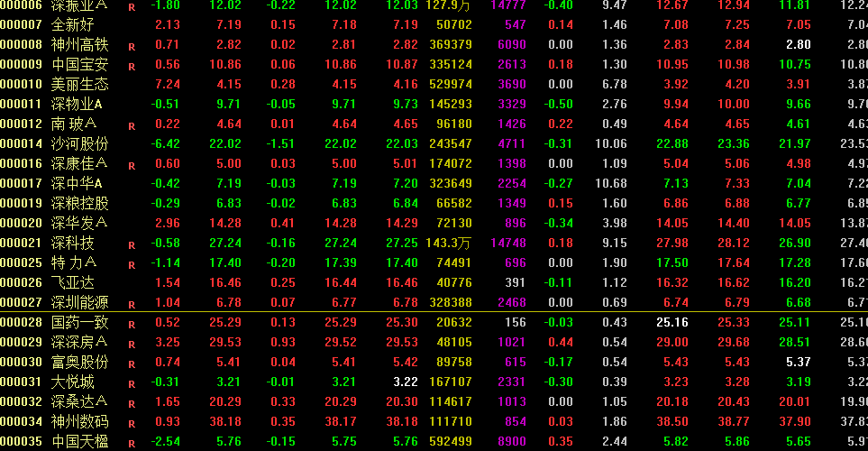Click stock code 000010
Screen dimensions: 868x451
(21, 84)
